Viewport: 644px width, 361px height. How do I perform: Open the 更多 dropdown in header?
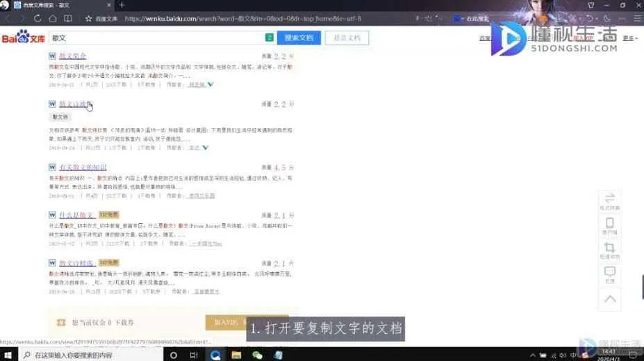[x=630, y=38]
